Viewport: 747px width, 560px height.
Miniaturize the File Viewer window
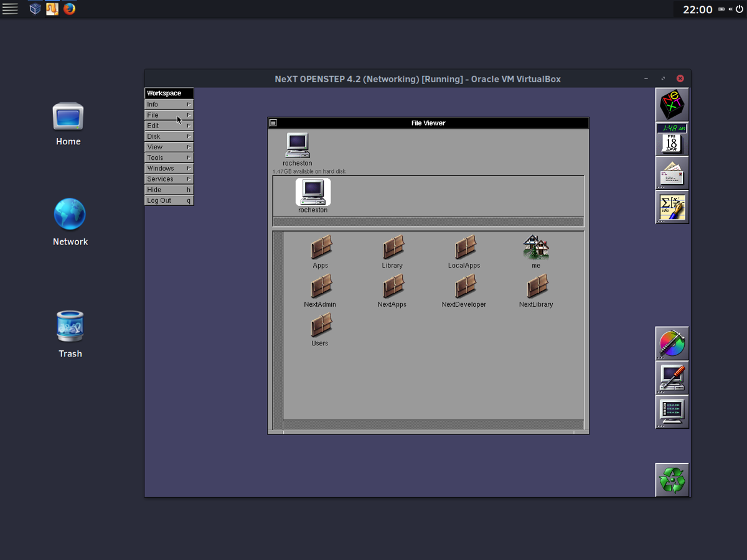tap(273, 123)
